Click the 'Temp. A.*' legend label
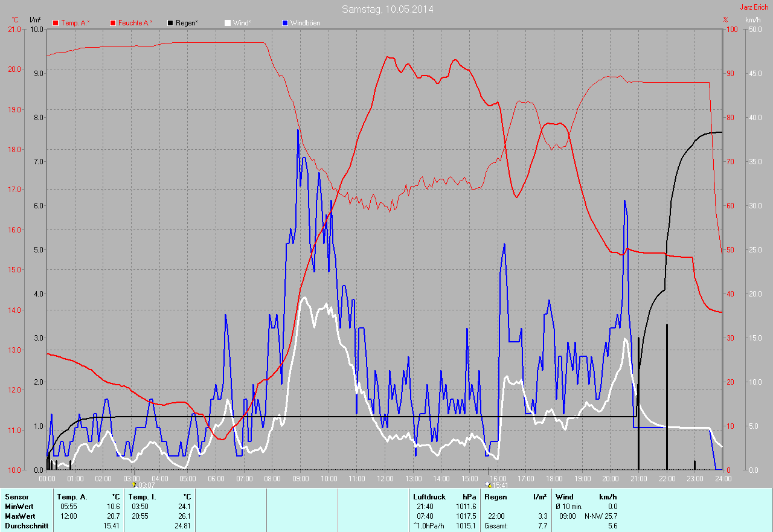Image resolution: width=773 pixels, height=532 pixels. (x=75, y=23)
